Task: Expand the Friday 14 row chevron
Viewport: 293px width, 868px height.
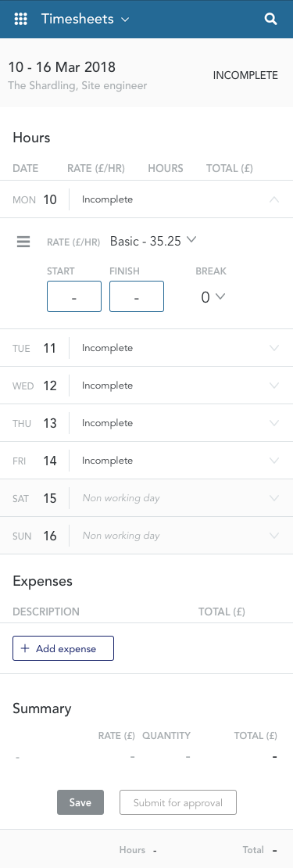Action: tap(274, 461)
